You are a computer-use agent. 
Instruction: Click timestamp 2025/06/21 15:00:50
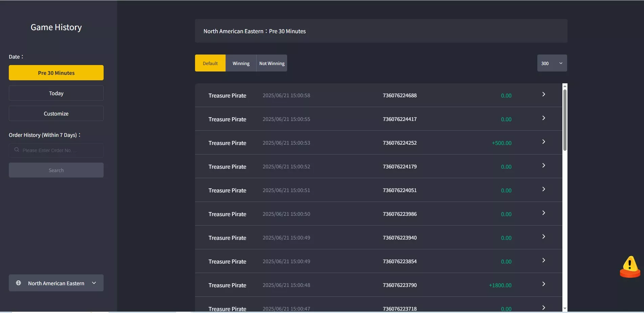286,214
